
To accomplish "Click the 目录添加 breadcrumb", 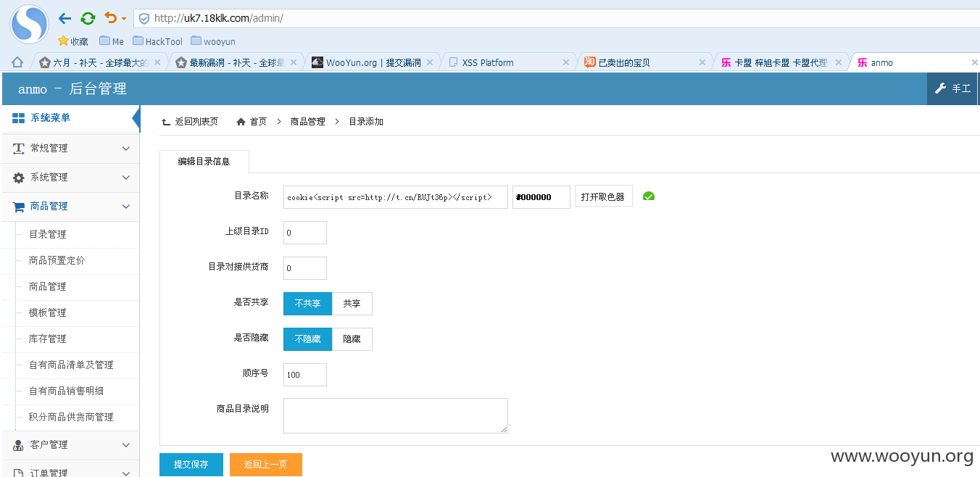I will 366,122.
